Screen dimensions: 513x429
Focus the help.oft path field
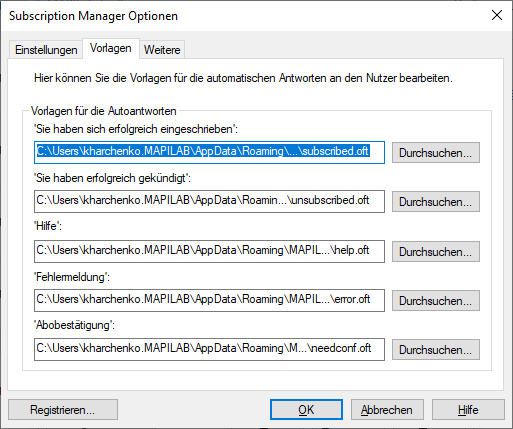coord(209,251)
